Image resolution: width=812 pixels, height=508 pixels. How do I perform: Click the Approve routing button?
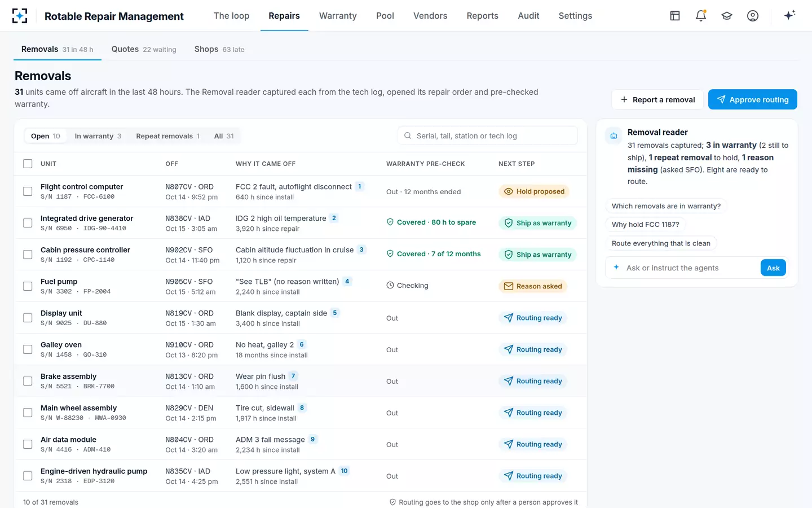tap(753, 99)
